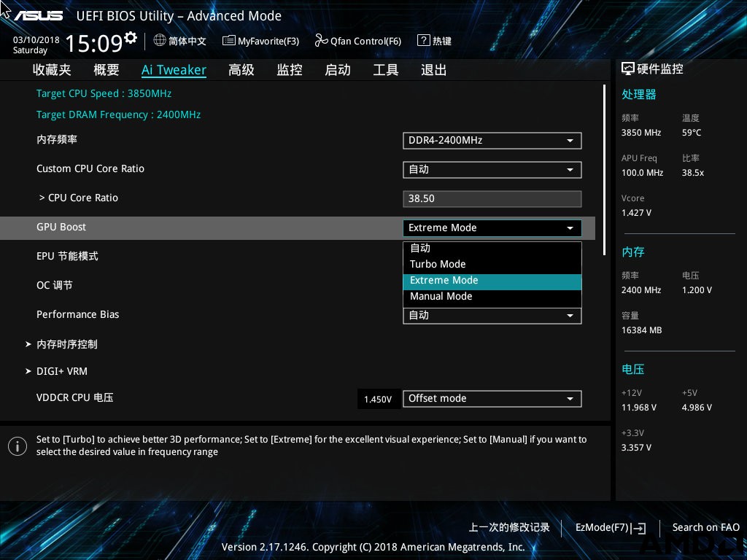This screenshot has width=747, height=560.
Task: Click the 38.5x ratio reading
Action: pyautogui.click(x=693, y=173)
